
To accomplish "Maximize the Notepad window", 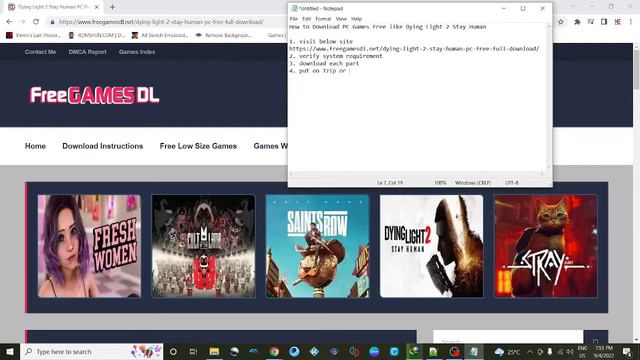I will click(523, 8).
